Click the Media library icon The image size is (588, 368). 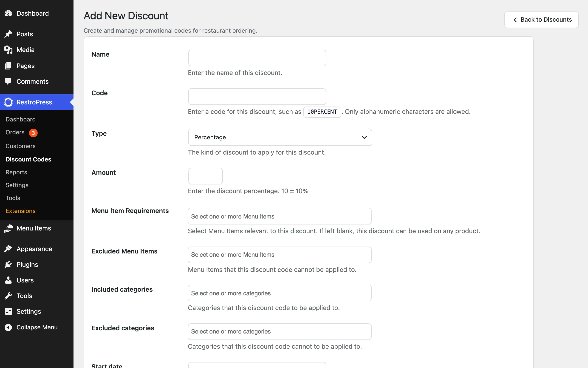click(x=8, y=50)
